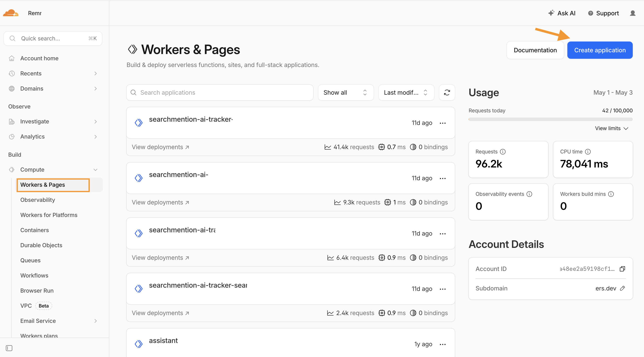Click the Domains globe icon
The image size is (644, 357).
click(x=11, y=89)
